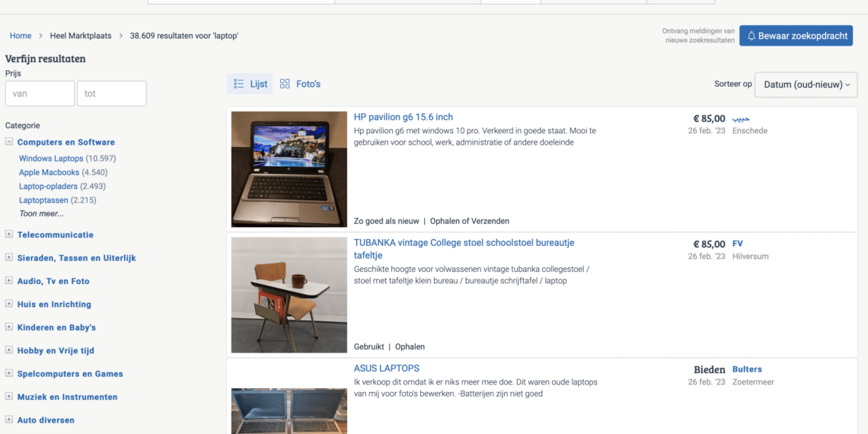The width and height of the screenshot is (868, 434).
Task: Expand the Huis en Inrichting plus icon
Action: pos(9,305)
